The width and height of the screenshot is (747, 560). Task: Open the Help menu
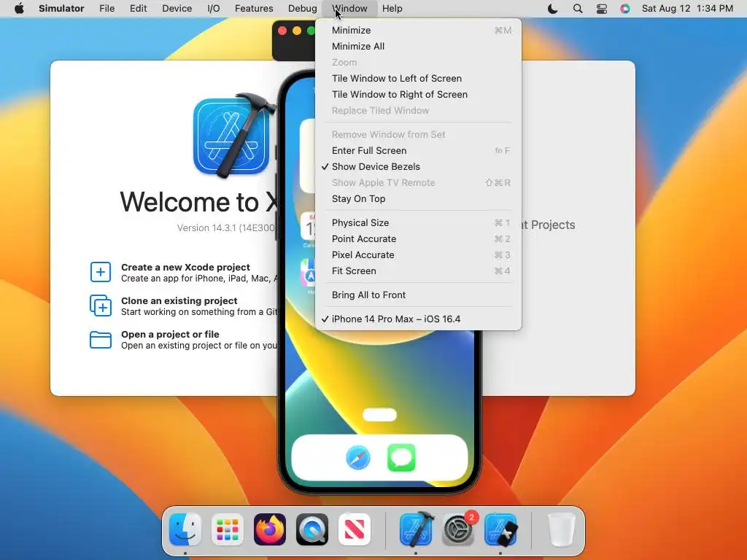point(392,9)
